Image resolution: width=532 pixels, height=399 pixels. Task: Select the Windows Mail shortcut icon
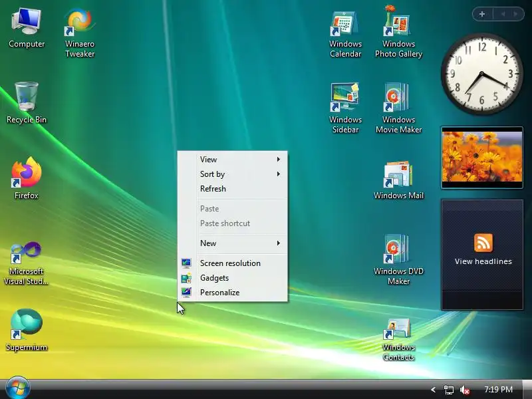click(x=398, y=180)
